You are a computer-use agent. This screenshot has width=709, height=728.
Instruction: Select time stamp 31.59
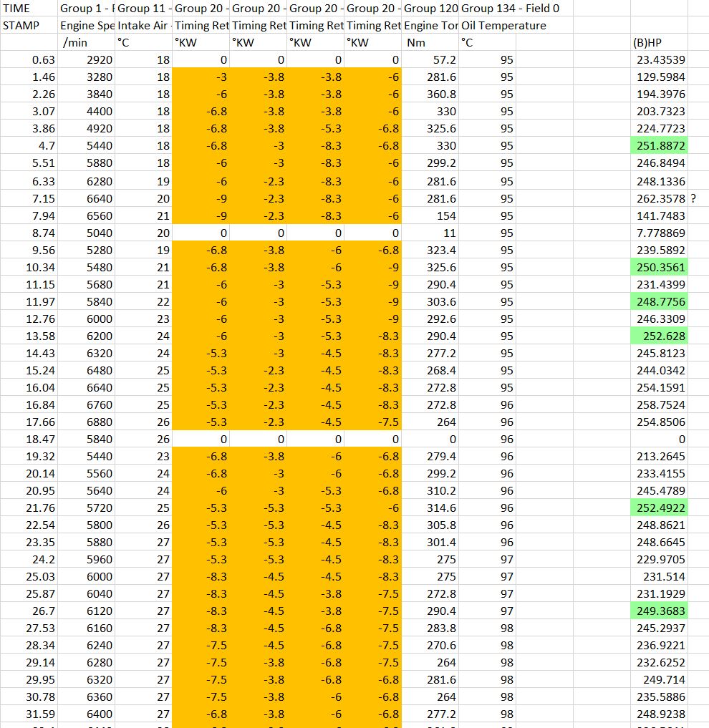(x=29, y=714)
